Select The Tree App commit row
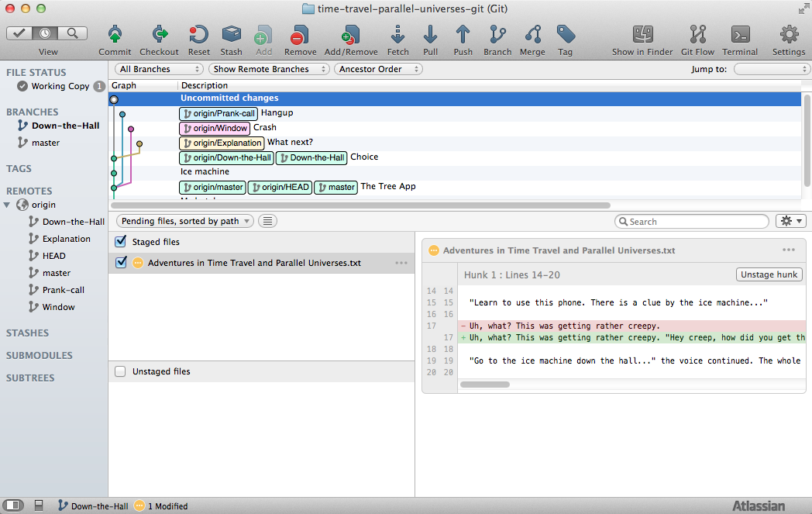This screenshot has height=514, width=812. click(x=455, y=186)
